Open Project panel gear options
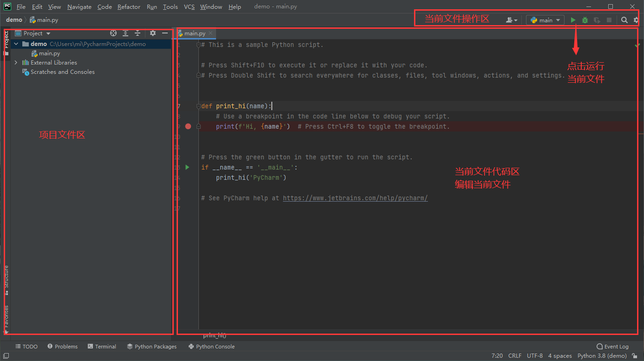The width and height of the screenshot is (644, 361). coord(152,33)
